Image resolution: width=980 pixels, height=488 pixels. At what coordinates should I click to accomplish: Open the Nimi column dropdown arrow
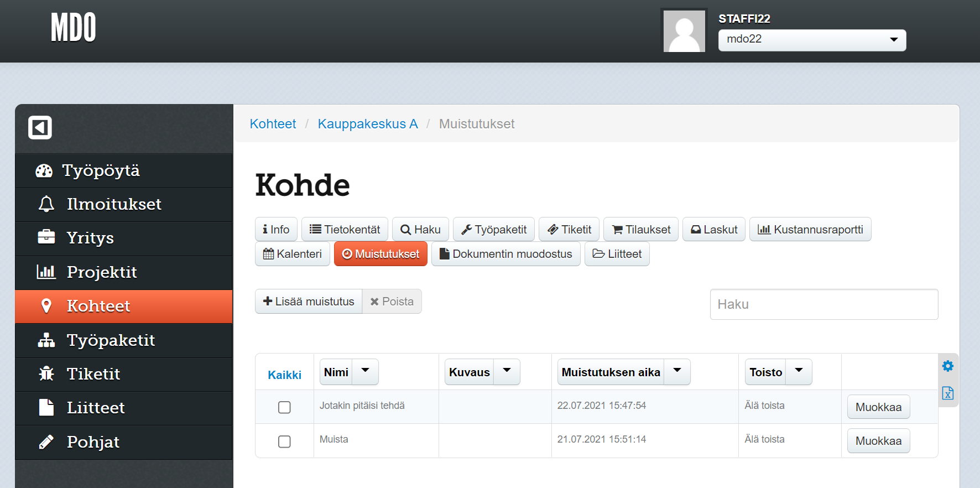tap(365, 372)
